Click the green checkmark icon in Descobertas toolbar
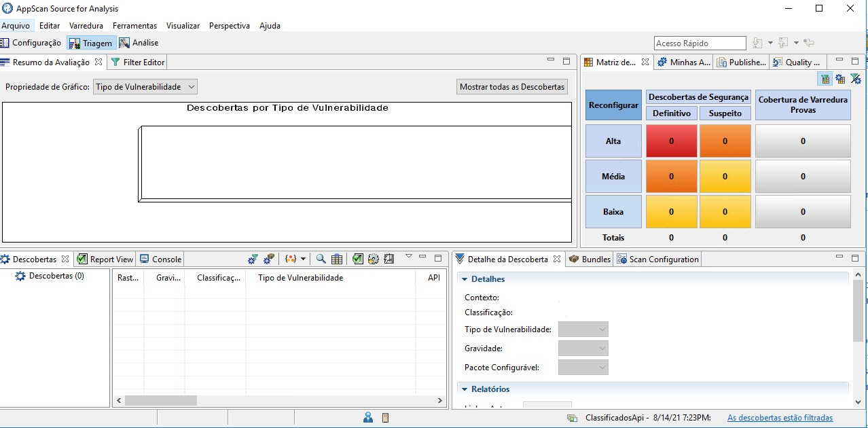The width and height of the screenshot is (868, 428). point(358,259)
